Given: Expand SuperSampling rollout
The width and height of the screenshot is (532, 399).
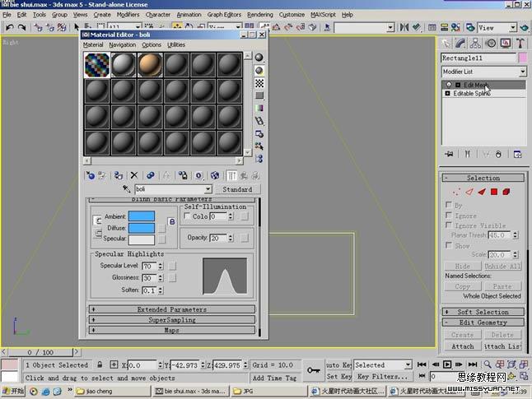Looking at the screenshot, I should click(172, 320).
